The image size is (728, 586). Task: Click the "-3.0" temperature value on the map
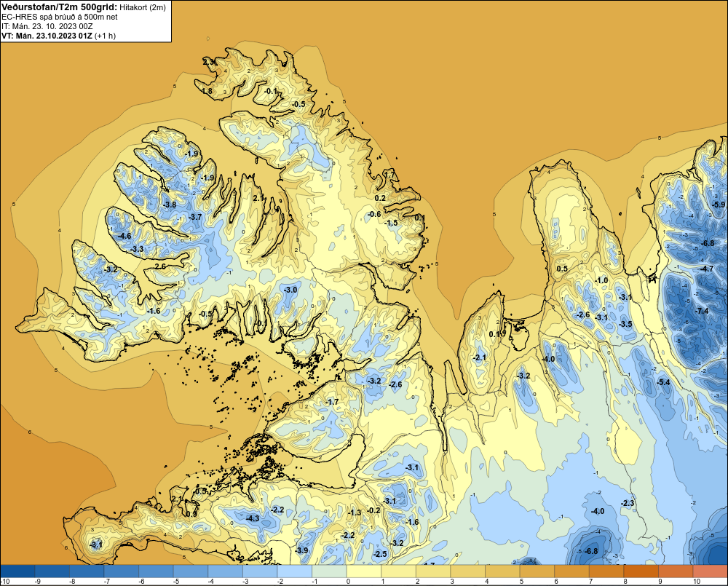(x=290, y=290)
